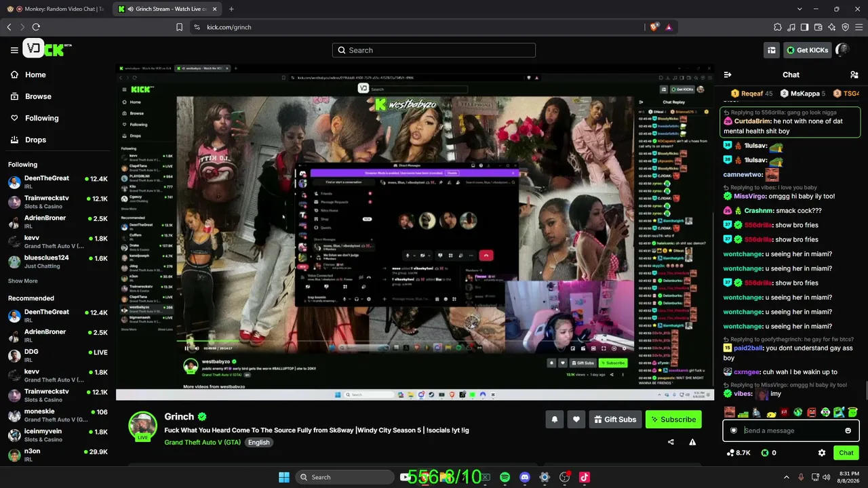Screen dimensions: 868x488
Task: Click the English language tag
Action: pyautogui.click(x=258, y=443)
